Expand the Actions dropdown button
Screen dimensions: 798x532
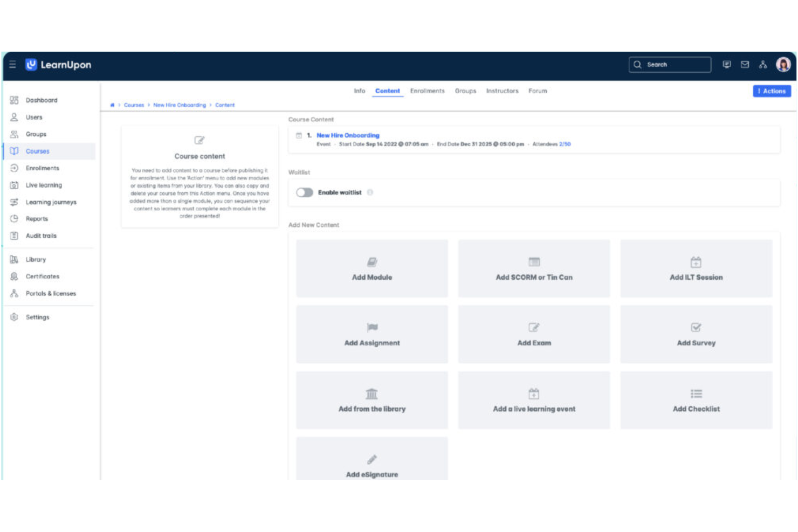click(772, 91)
